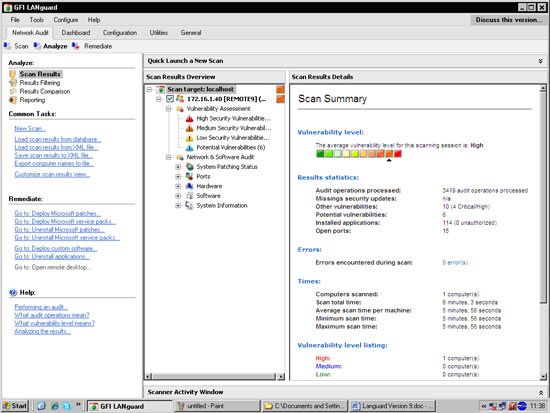Switch to the Dashboard tab

coord(76,33)
